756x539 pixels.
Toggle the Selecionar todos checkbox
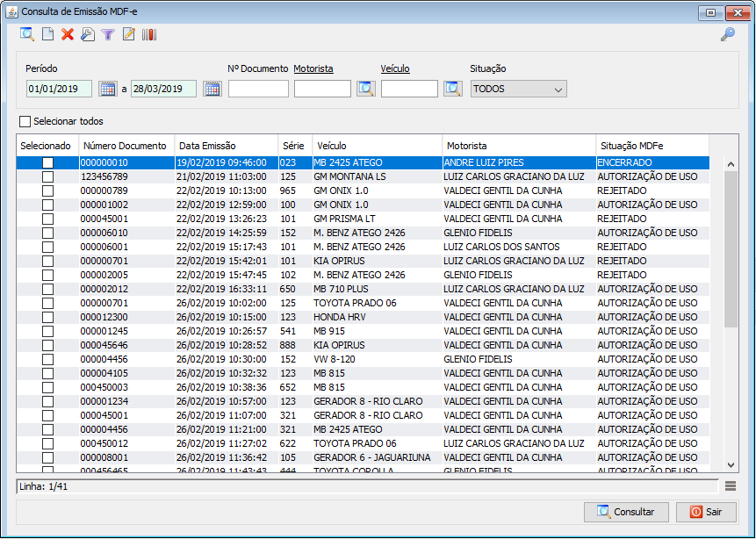coord(25,121)
